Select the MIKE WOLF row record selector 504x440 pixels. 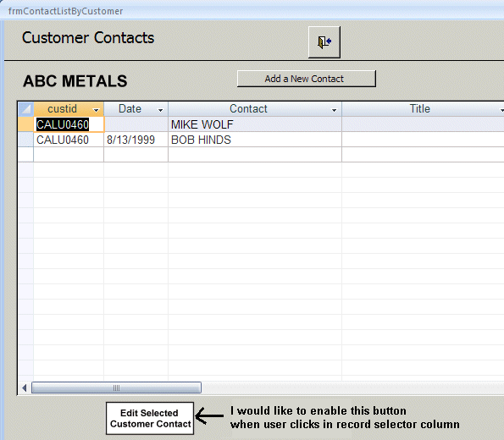click(x=25, y=124)
